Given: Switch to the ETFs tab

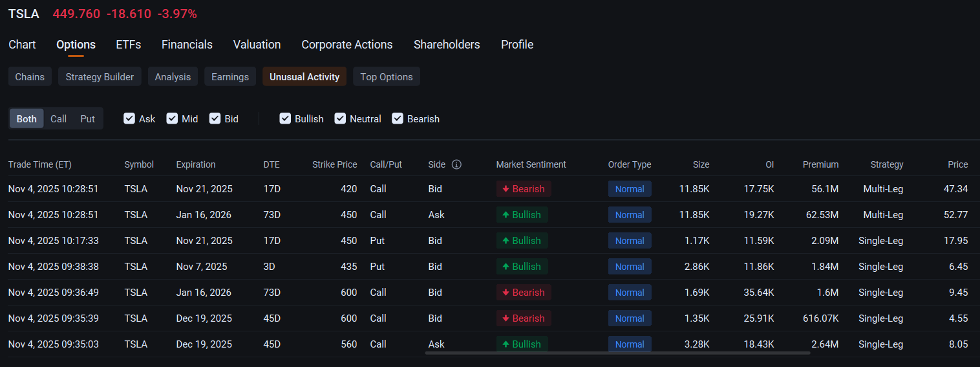Looking at the screenshot, I should [129, 45].
